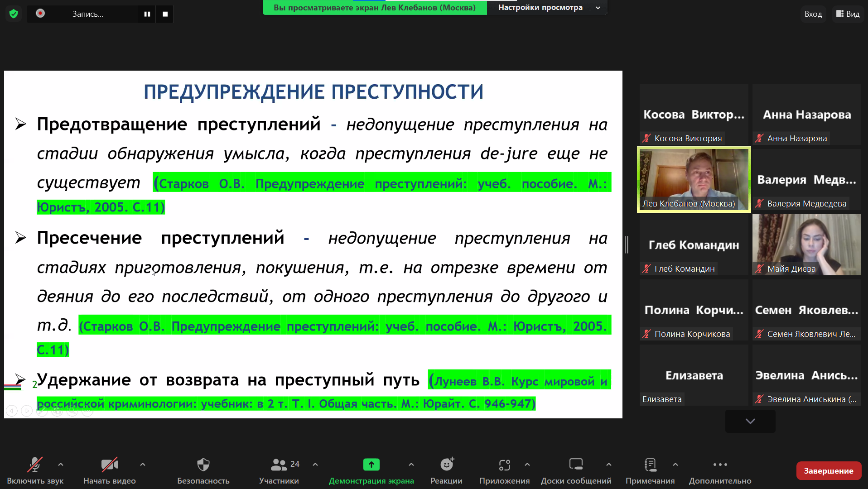Expand audio options arrow next to microphone
This screenshot has height=489, width=868.
tap(61, 465)
